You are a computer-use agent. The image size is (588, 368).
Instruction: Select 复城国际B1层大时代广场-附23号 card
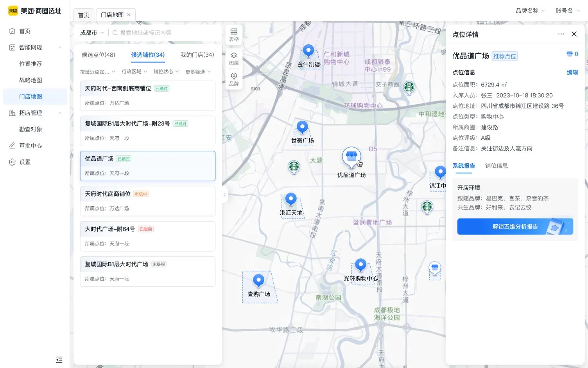click(x=148, y=131)
